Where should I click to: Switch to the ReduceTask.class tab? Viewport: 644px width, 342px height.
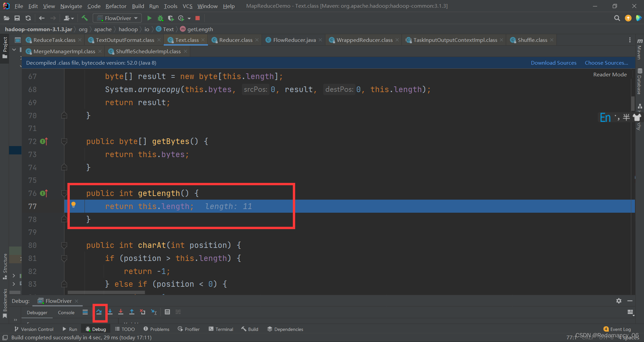(x=54, y=40)
